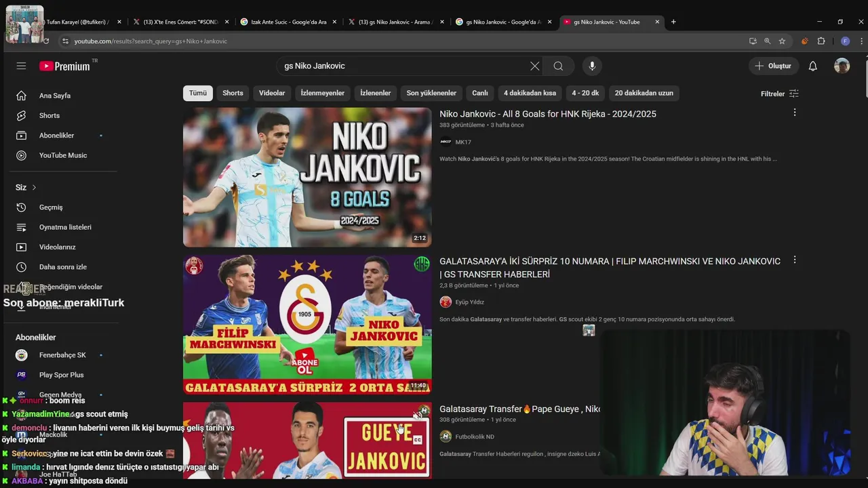Open the browser extensions puzzle icon
Screen dimensions: 868x488
[x=821, y=41]
